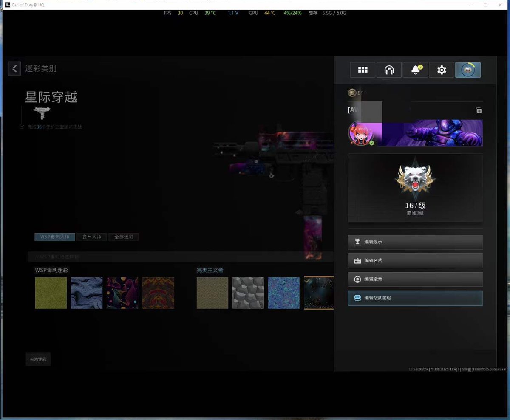Screen dimensions: 510x420
Task: Click the trophy icon on 编辑展示
Action: point(357,242)
